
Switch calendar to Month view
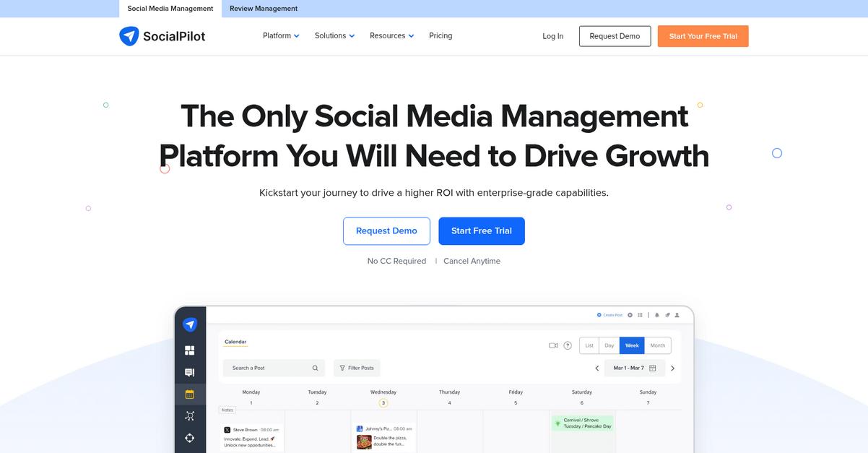[657, 345]
